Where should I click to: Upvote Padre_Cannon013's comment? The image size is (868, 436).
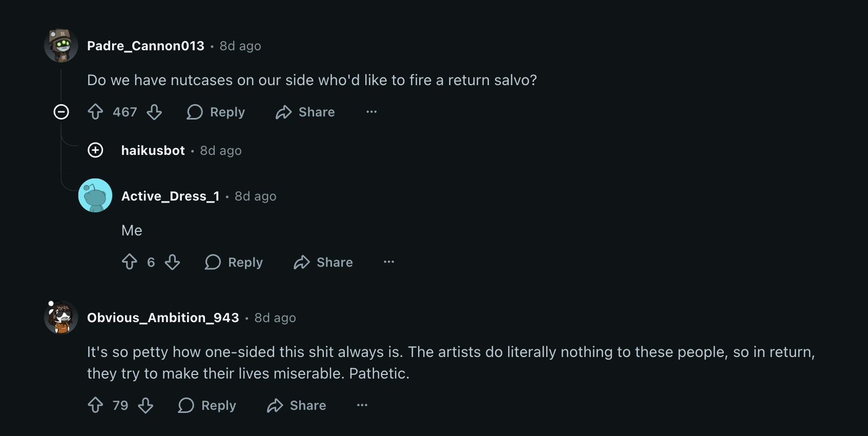pyautogui.click(x=95, y=112)
